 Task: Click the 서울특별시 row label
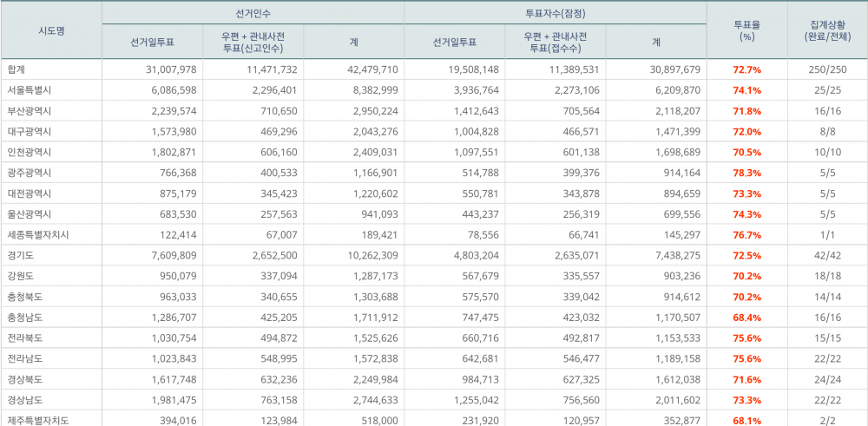30,90
